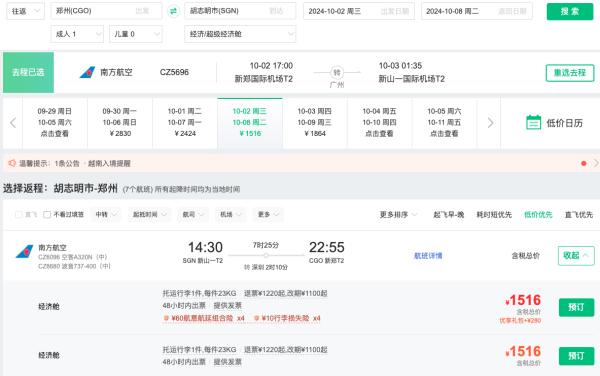Sort by 低价优先

[x=538, y=215]
